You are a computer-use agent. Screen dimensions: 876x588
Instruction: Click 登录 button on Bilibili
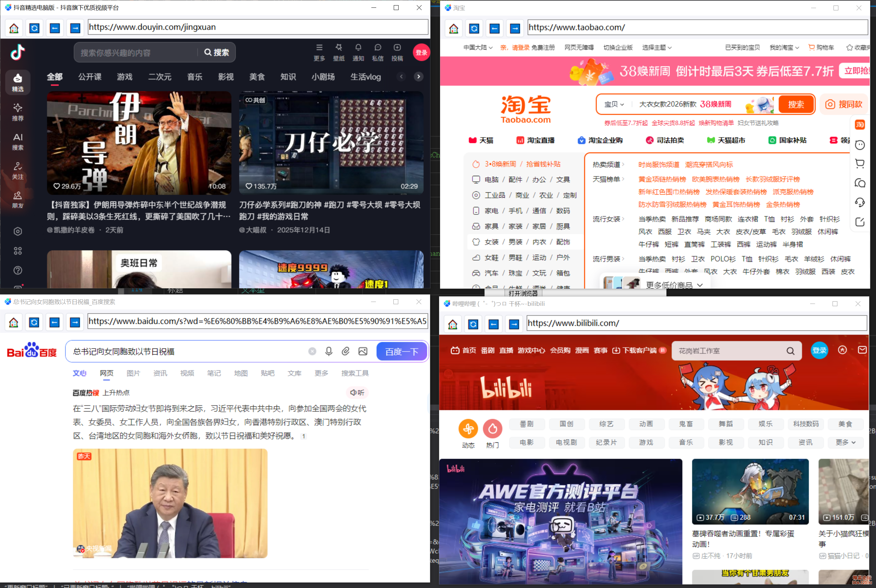click(x=819, y=350)
